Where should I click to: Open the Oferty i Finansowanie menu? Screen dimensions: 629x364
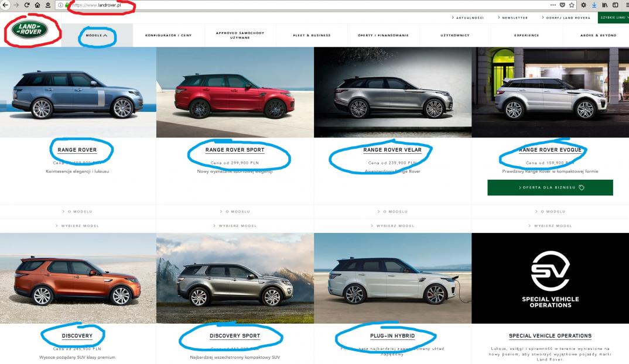[x=383, y=35]
